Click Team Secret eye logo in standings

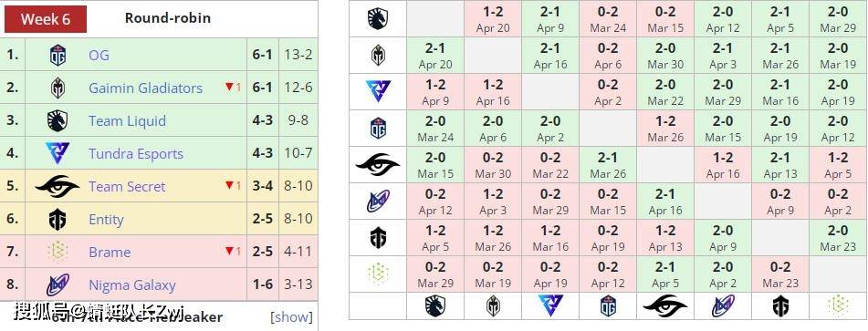pyautogui.click(x=58, y=186)
